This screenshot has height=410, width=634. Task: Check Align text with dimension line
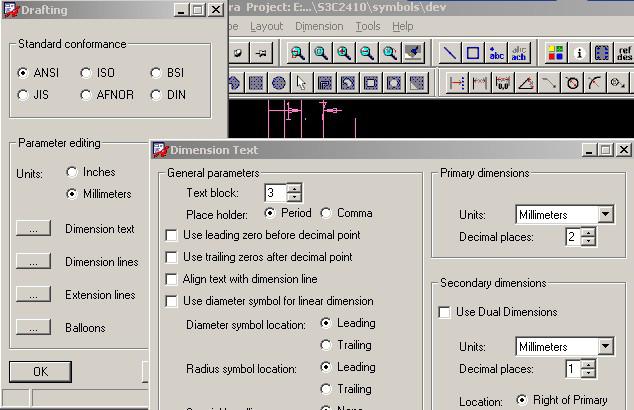pos(172,279)
